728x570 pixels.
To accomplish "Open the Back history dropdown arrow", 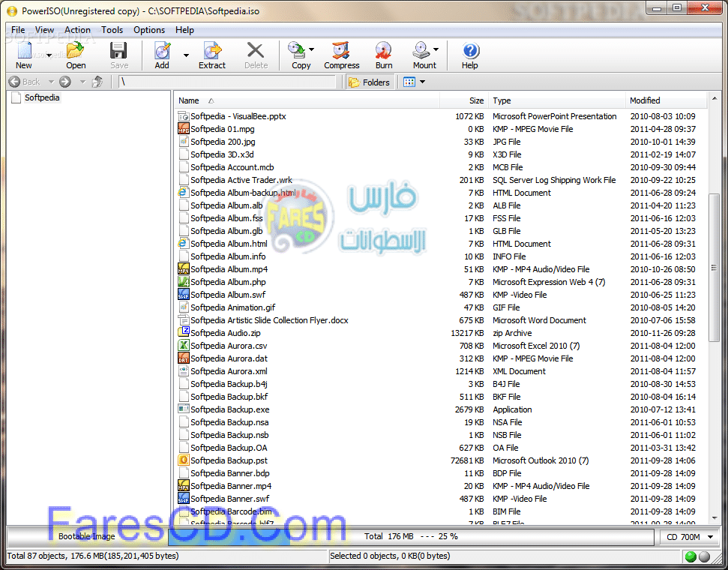I will (x=51, y=82).
